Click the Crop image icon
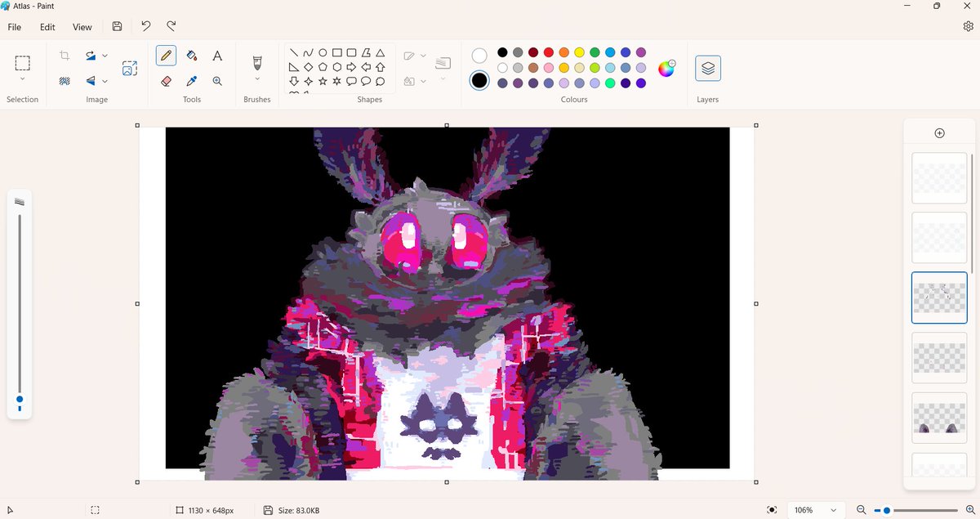The image size is (980, 519). 65,56
